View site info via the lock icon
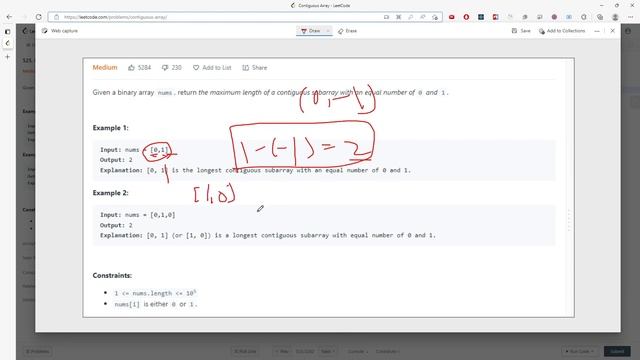 pyautogui.click(x=57, y=17)
